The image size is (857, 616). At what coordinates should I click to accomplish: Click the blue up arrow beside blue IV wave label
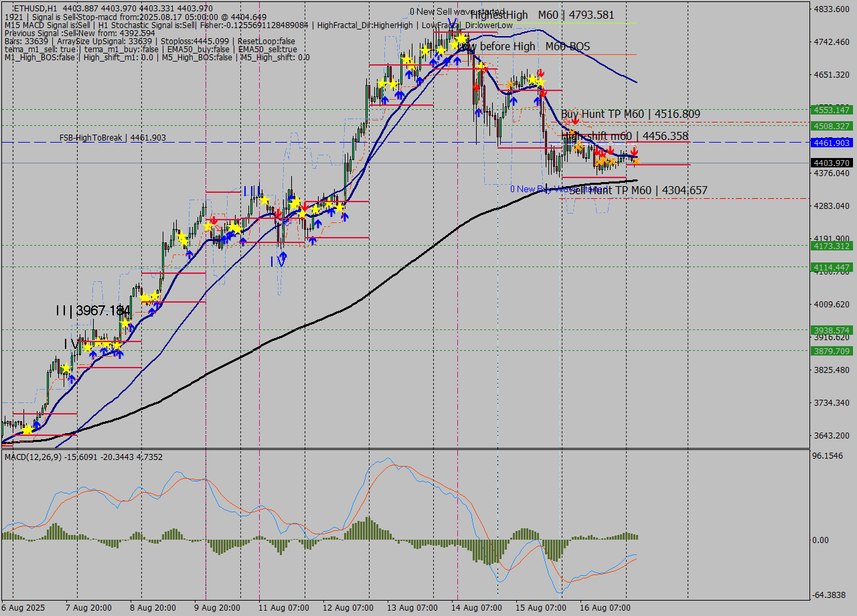tap(283, 256)
